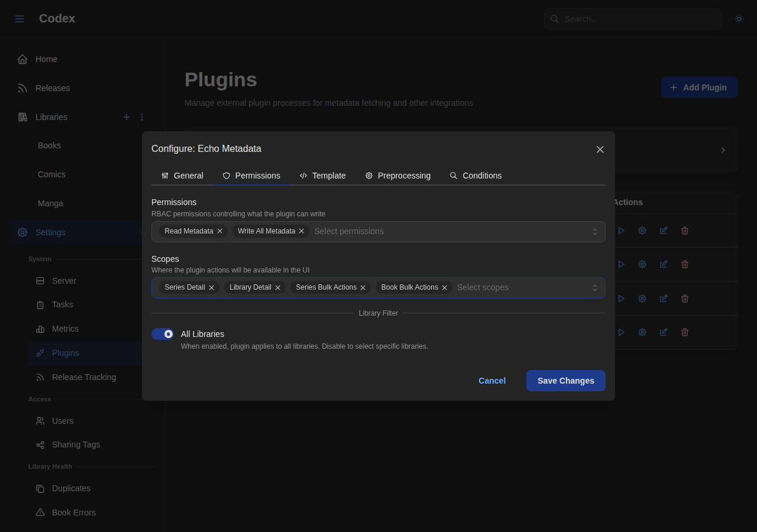Open the Permissions tab
757x532 pixels.
click(x=251, y=176)
